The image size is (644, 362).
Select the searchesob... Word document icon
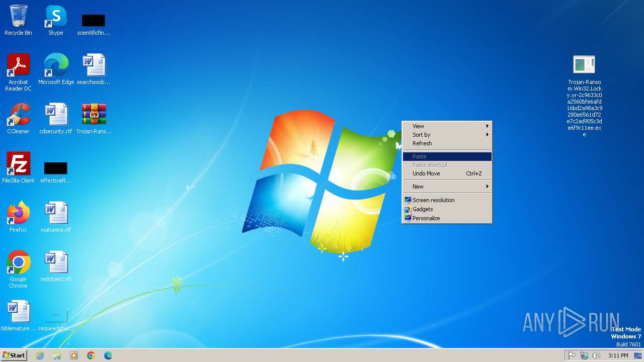pyautogui.click(x=93, y=69)
